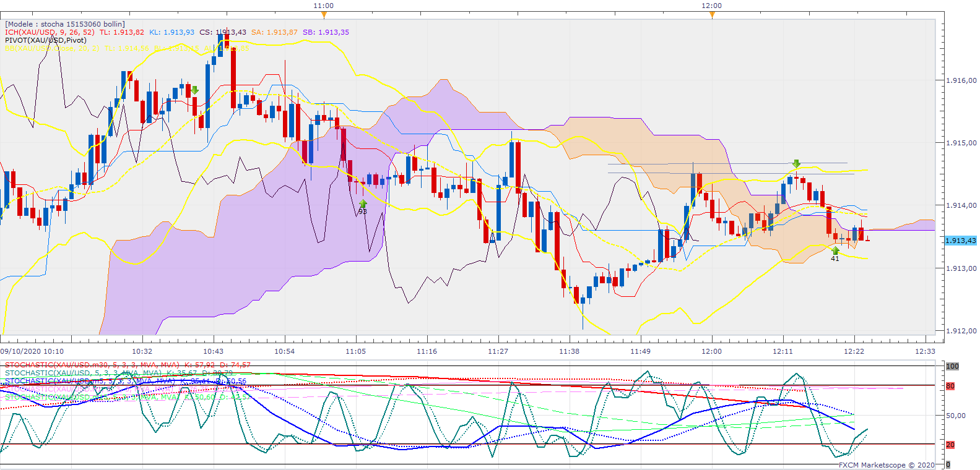Screen dimensions: 980x470
Task: Click the 11:00 label above the chart
Action: 323,6
